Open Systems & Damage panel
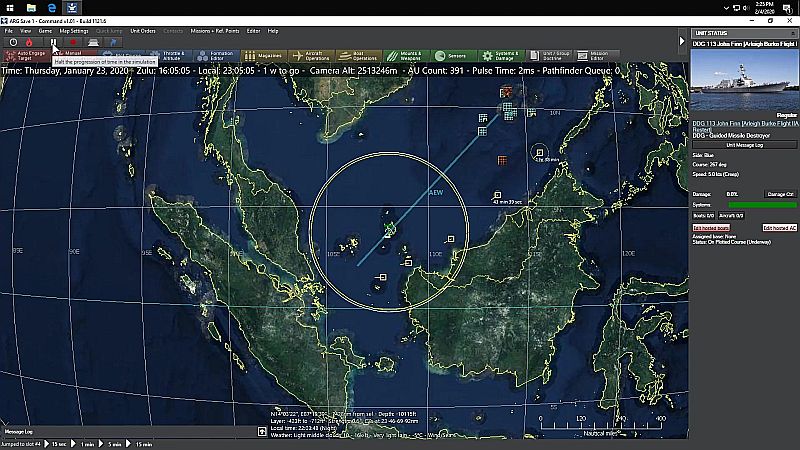This screenshot has height=450, width=800. click(x=501, y=56)
